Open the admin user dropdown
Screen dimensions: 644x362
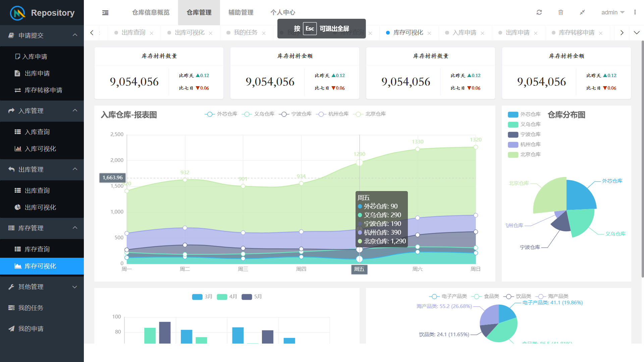pos(612,12)
